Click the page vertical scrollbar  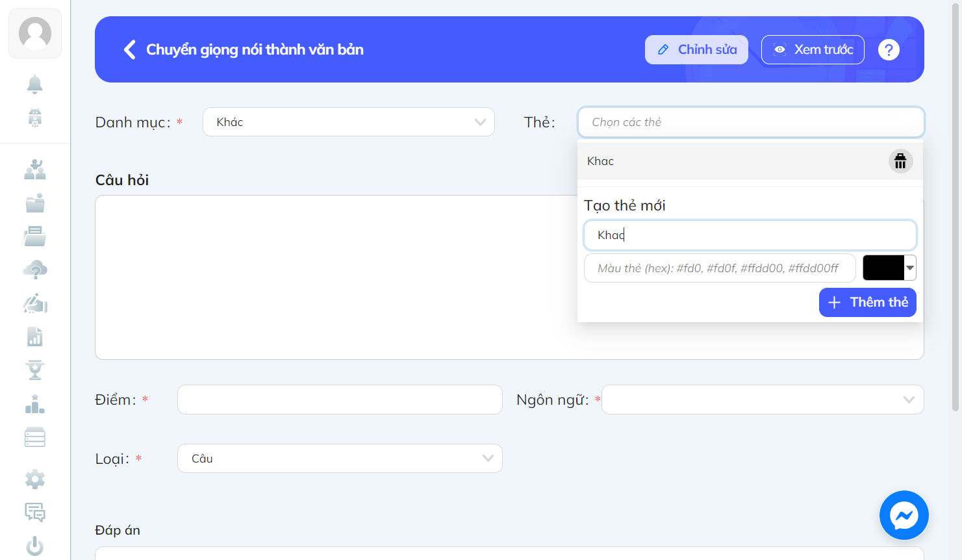pyautogui.click(x=955, y=208)
